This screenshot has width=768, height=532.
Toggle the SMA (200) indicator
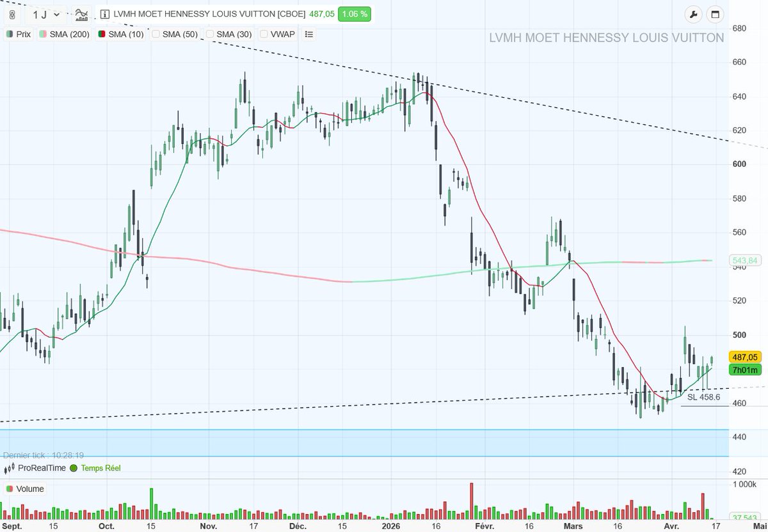(64, 34)
